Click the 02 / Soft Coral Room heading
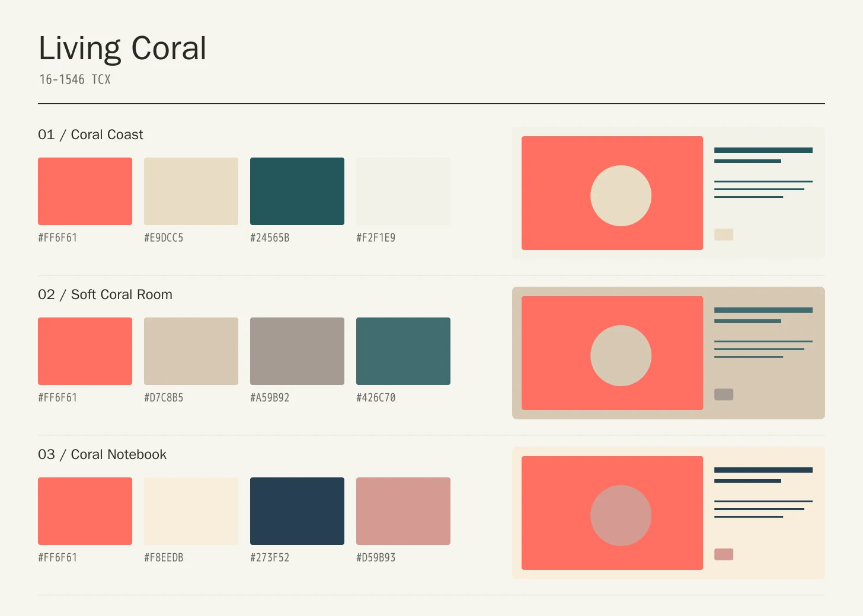Screen dimensions: 863x616 click(106, 295)
